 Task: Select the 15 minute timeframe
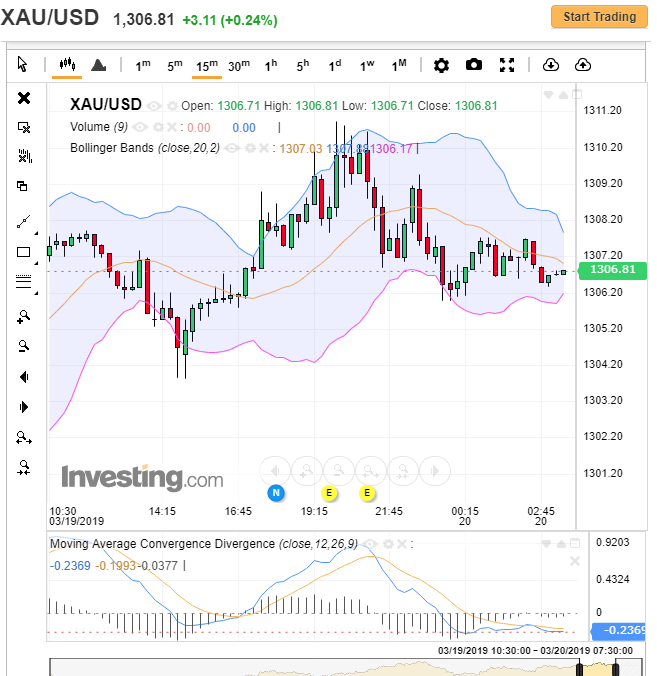coord(207,66)
